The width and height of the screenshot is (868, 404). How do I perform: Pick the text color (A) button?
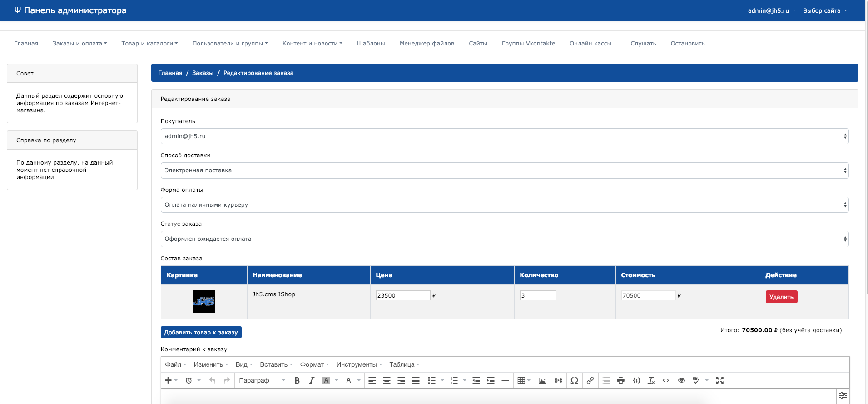(x=348, y=380)
